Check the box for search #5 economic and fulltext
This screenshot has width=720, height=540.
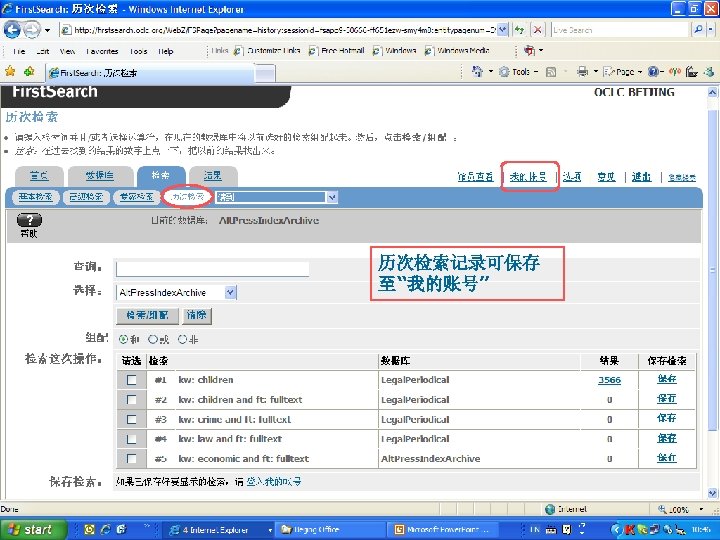click(131, 458)
